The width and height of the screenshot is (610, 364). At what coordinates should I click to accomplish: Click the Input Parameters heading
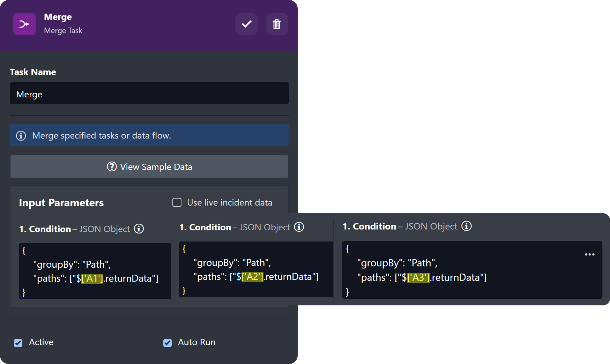click(x=61, y=203)
